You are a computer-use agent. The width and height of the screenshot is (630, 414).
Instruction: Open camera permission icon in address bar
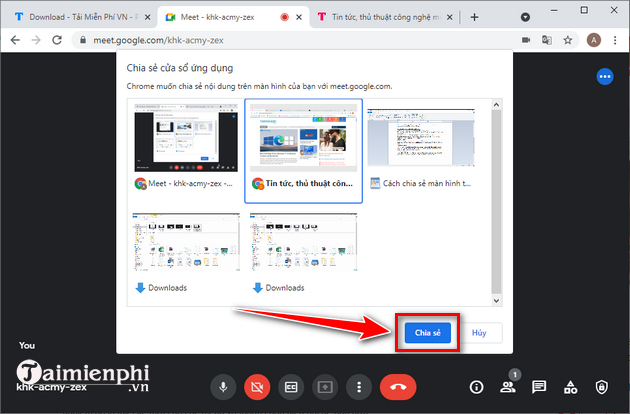(526, 40)
